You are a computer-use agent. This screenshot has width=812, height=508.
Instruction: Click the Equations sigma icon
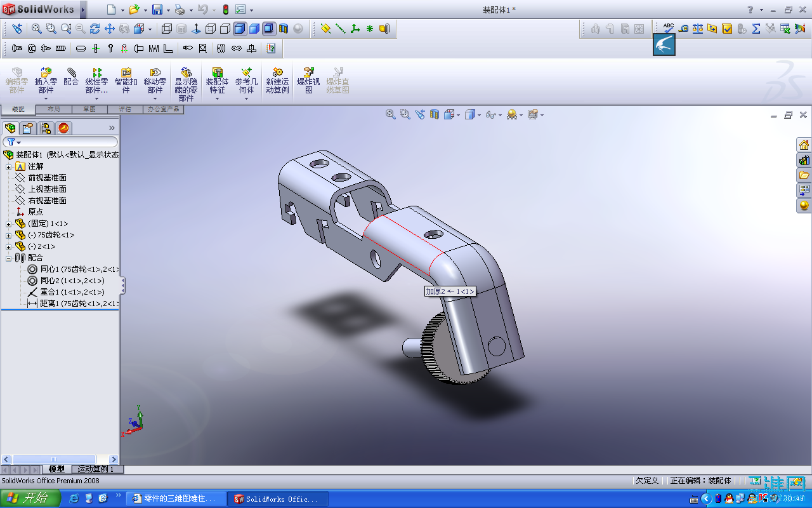point(756,29)
